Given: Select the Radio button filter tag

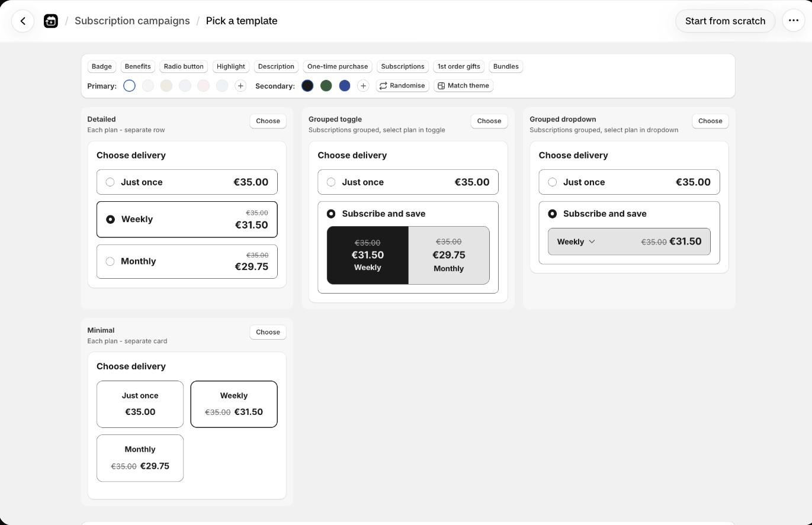Looking at the screenshot, I should (184, 66).
